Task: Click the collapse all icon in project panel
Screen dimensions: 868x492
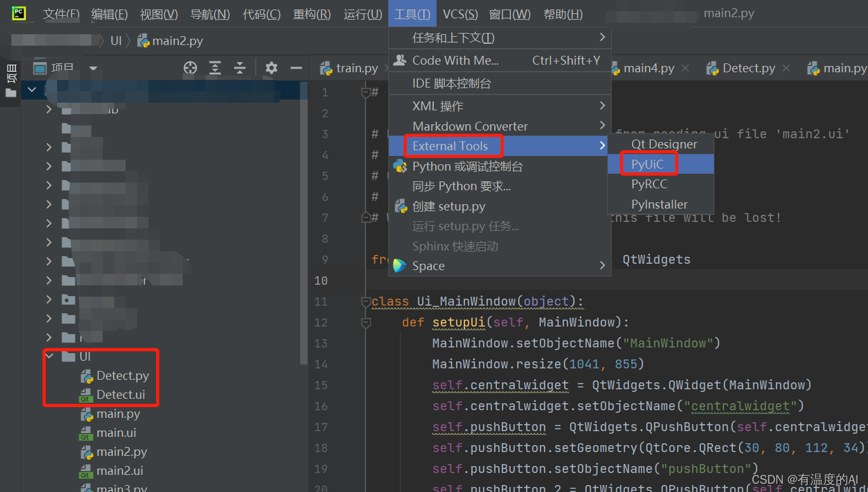Action: 239,68
